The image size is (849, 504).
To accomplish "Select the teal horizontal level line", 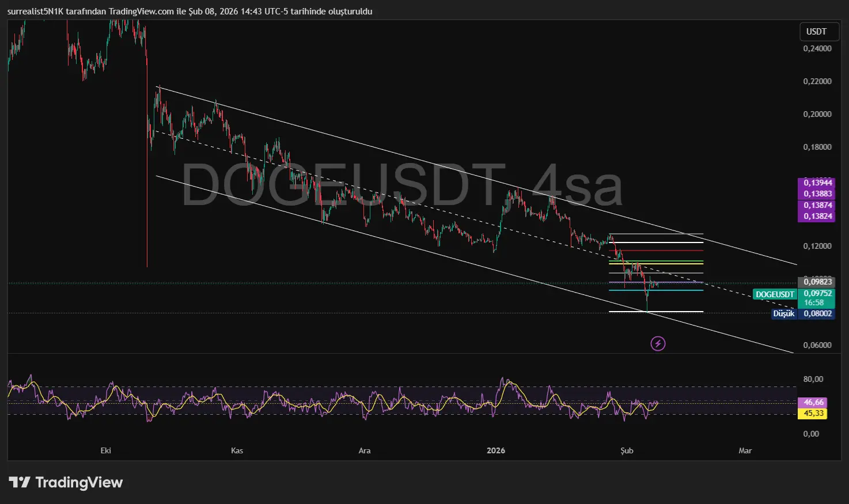I will 656,290.
